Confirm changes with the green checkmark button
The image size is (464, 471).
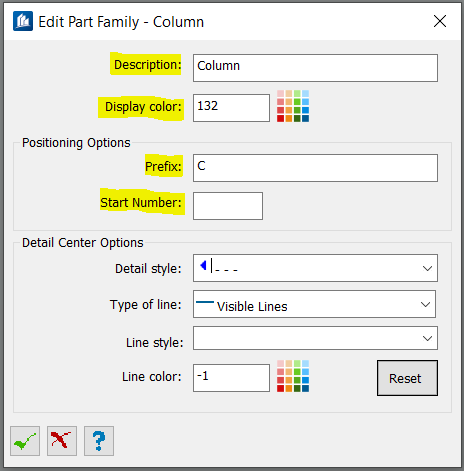pyautogui.click(x=25, y=441)
